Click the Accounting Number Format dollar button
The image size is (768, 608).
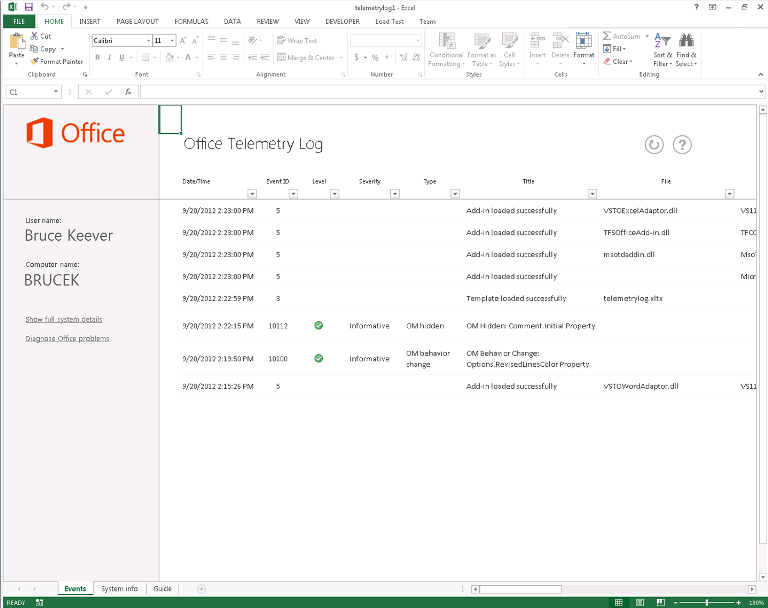(357, 57)
